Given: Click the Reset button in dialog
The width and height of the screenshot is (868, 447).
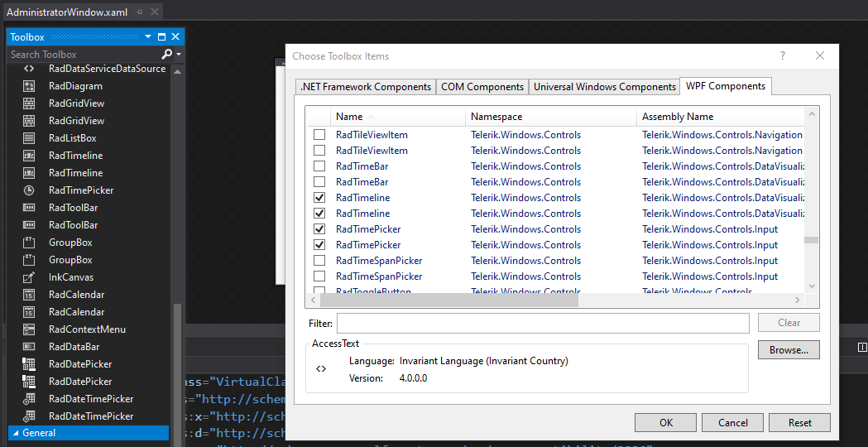Looking at the screenshot, I should 799,423.
